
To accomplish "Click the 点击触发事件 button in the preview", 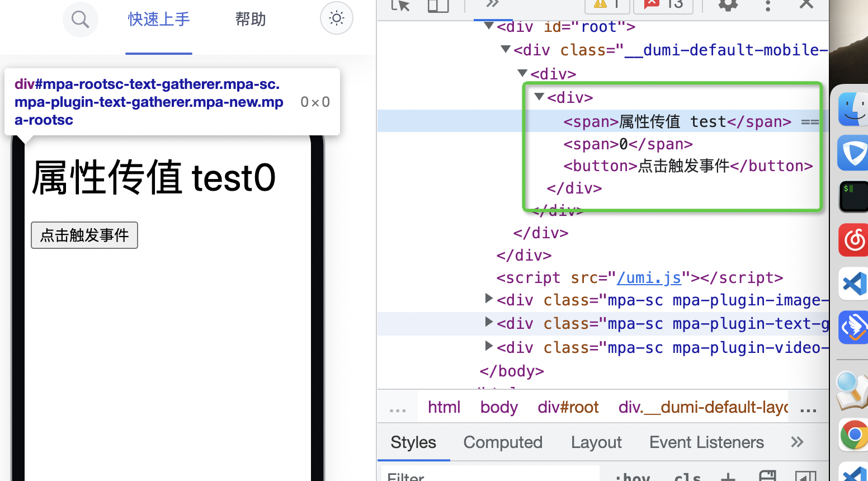I will [x=84, y=235].
